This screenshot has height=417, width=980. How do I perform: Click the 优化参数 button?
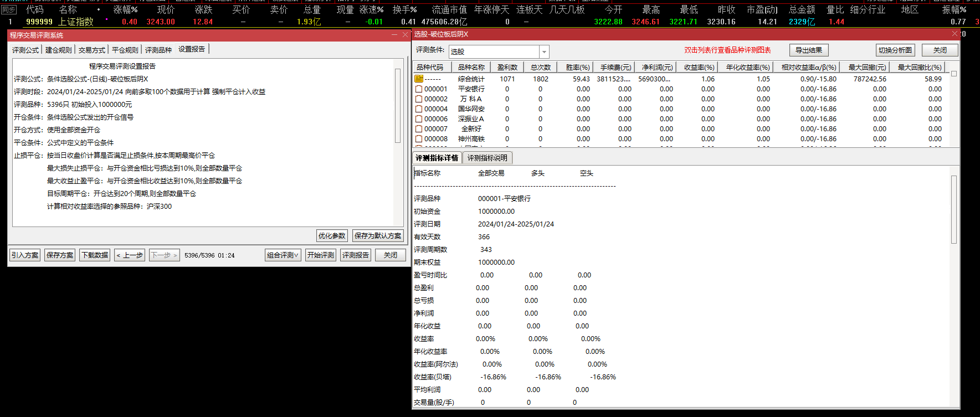tap(332, 236)
